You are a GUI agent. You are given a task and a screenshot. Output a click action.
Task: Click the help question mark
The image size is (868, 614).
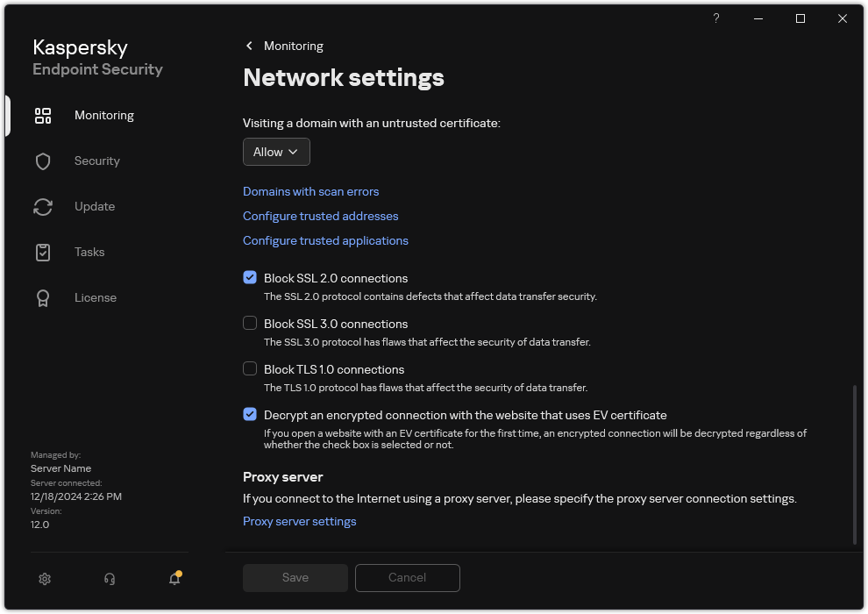point(715,18)
